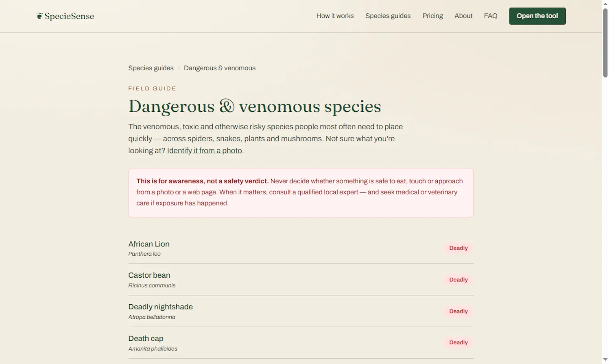609x364 pixels.
Task: Visit the About page
Action: click(463, 16)
